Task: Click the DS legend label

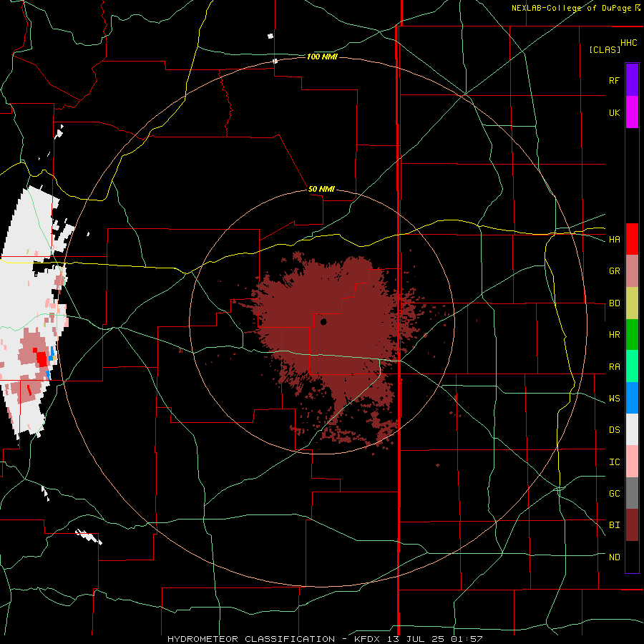Action: (x=614, y=430)
